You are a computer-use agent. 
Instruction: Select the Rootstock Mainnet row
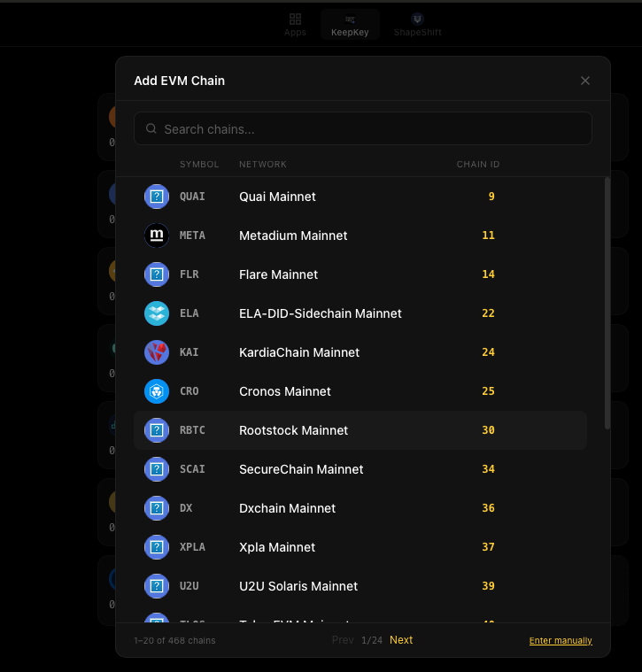click(360, 430)
